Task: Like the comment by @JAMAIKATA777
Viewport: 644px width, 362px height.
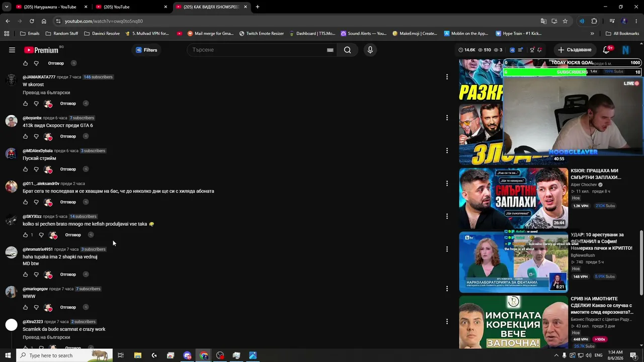Action: pyautogui.click(x=25, y=104)
